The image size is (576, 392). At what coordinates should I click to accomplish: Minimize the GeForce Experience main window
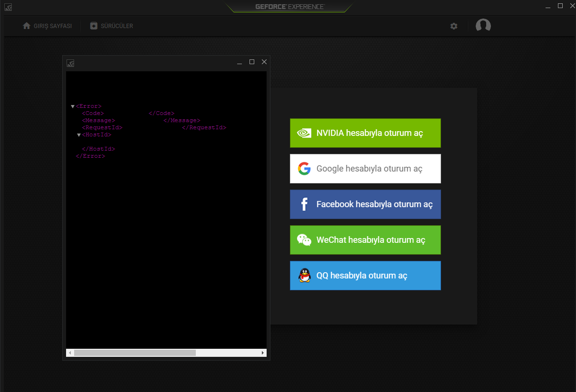(x=548, y=7)
